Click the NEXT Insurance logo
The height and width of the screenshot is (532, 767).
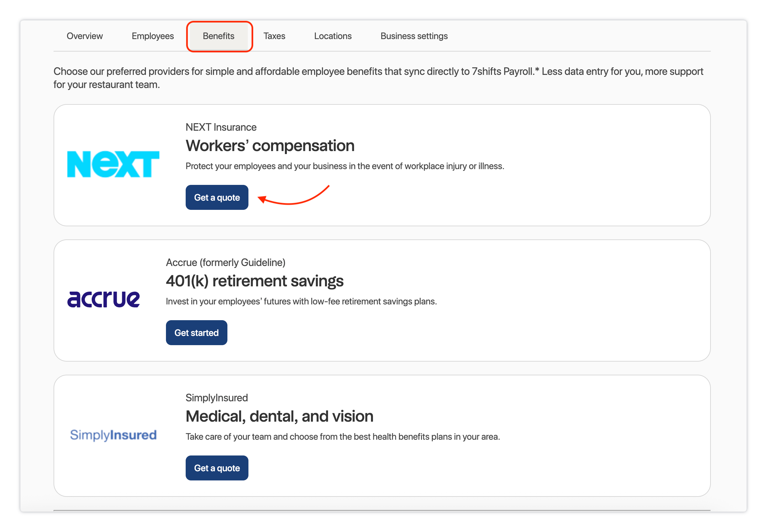[x=113, y=164]
